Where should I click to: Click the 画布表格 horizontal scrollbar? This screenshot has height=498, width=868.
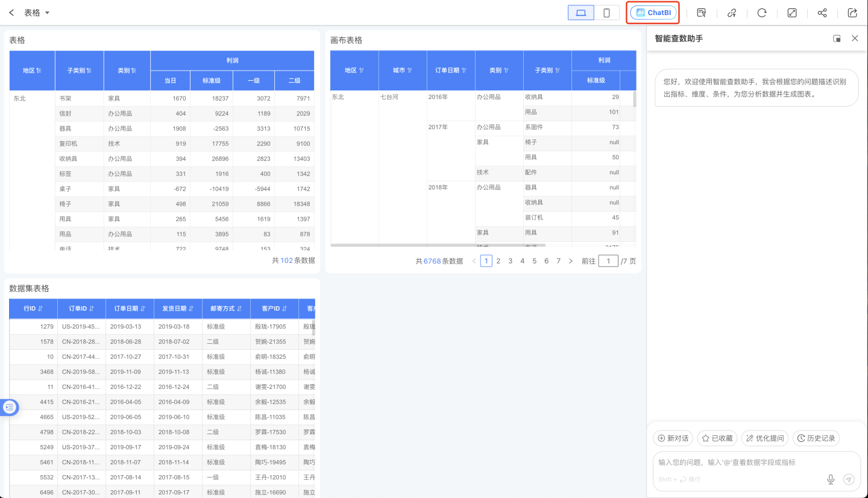click(438, 245)
